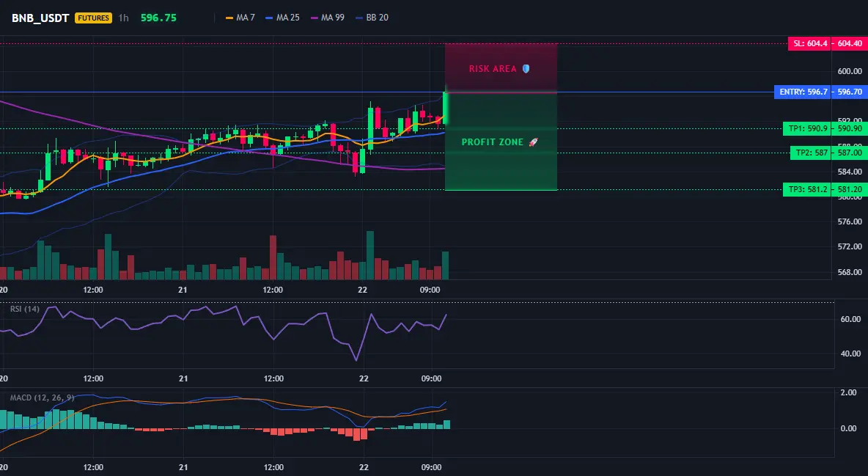Screen dimensions: 868x476
Task: Click the current price 596.75
Action: tap(158, 18)
